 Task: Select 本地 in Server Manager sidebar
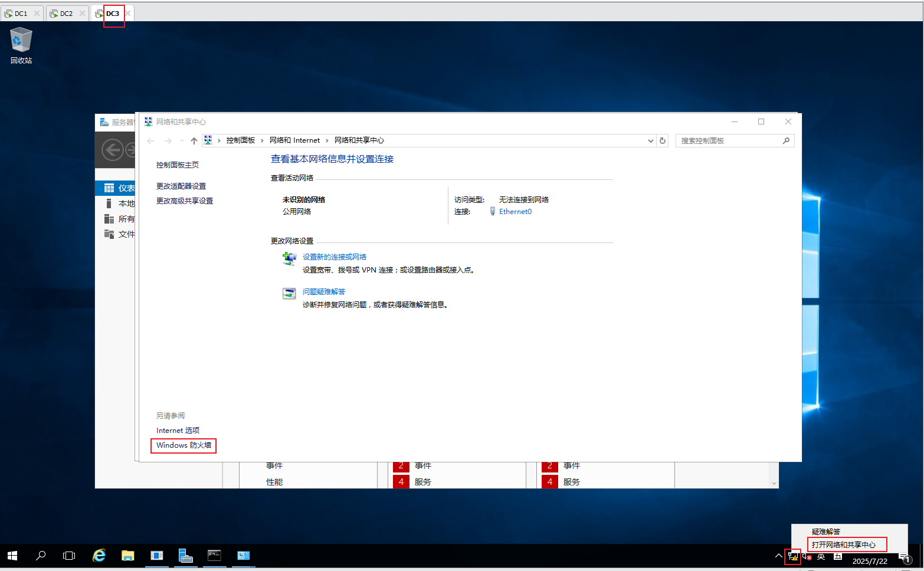coord(116,204)
